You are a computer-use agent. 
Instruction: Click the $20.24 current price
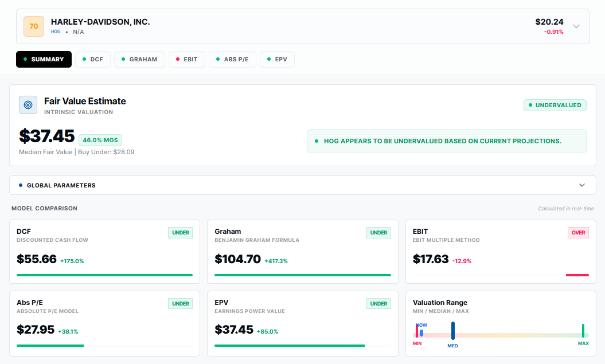click(549, 22)
